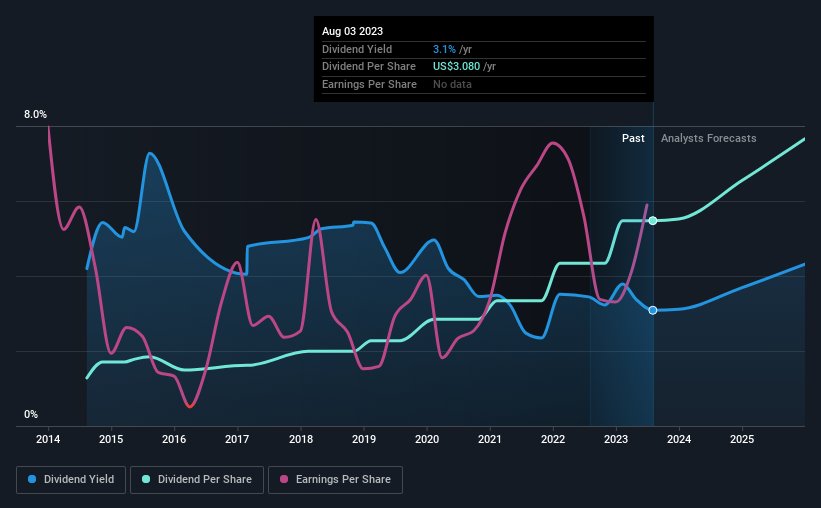Toggle the Dividend Per Share legend button
Image resolution: width=821 pixels, height=508 pixels.
pos(197,480)
